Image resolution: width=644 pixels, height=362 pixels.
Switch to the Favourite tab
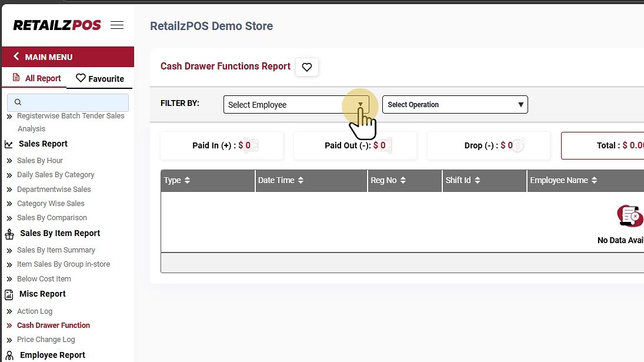[x=99, y=79]
